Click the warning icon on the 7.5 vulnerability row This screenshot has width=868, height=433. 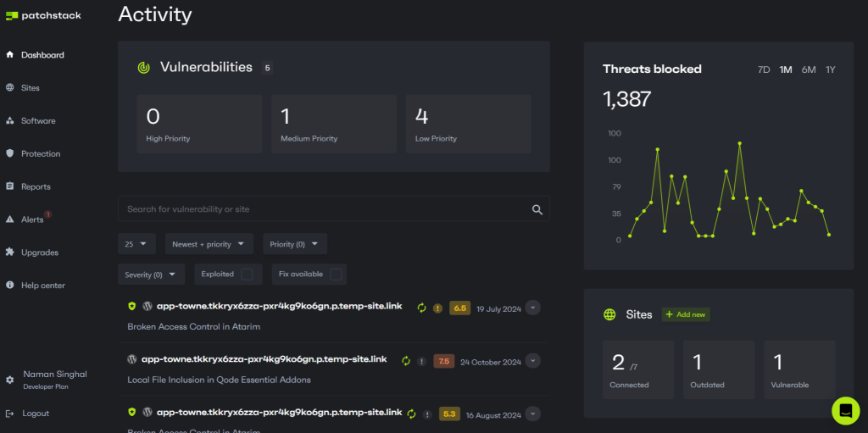[x=421, y=361]
